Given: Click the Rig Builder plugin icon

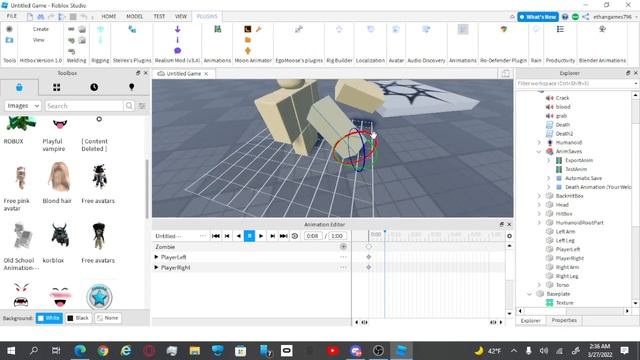Looking at the screenshot, I should 339,29.
